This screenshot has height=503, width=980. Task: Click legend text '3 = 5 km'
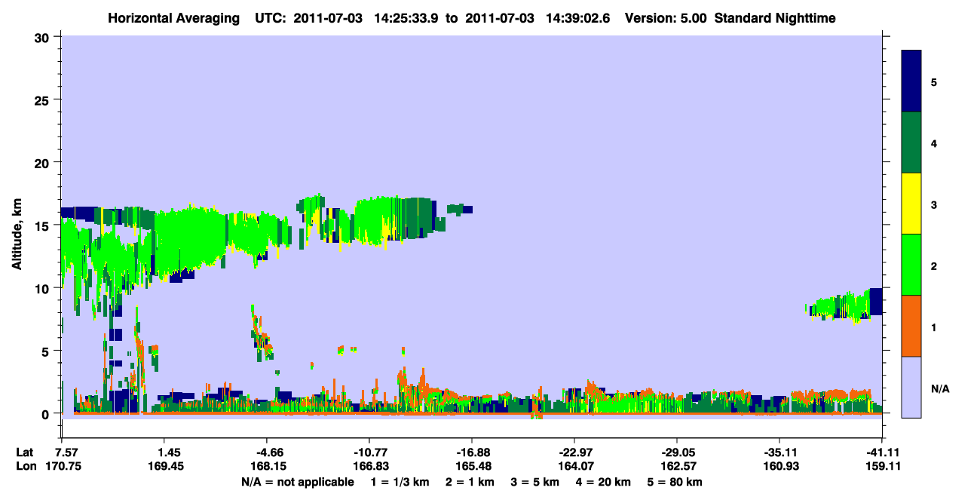(x=535, y=482)
